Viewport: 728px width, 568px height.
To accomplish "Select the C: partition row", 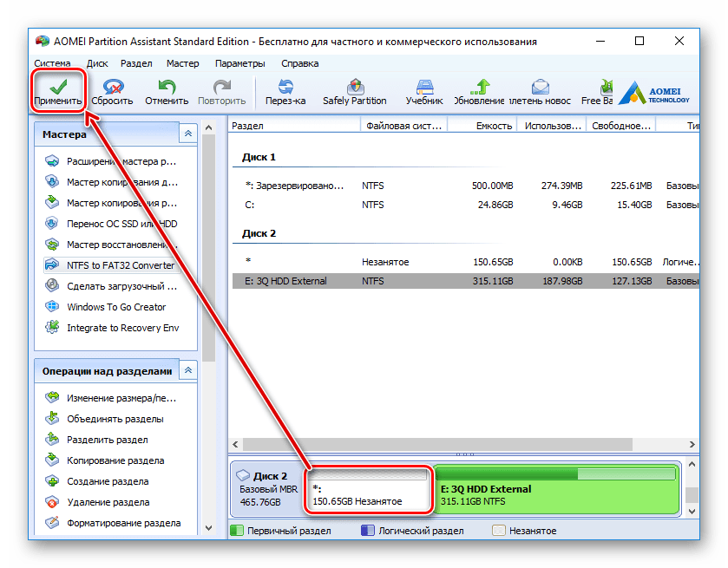I will [x=466, y=205].
